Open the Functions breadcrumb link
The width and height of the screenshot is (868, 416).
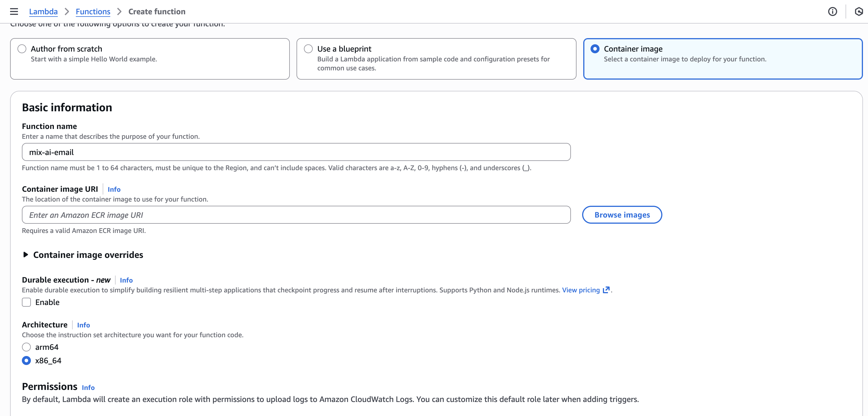pyautogui.click(x=93, y=11)
